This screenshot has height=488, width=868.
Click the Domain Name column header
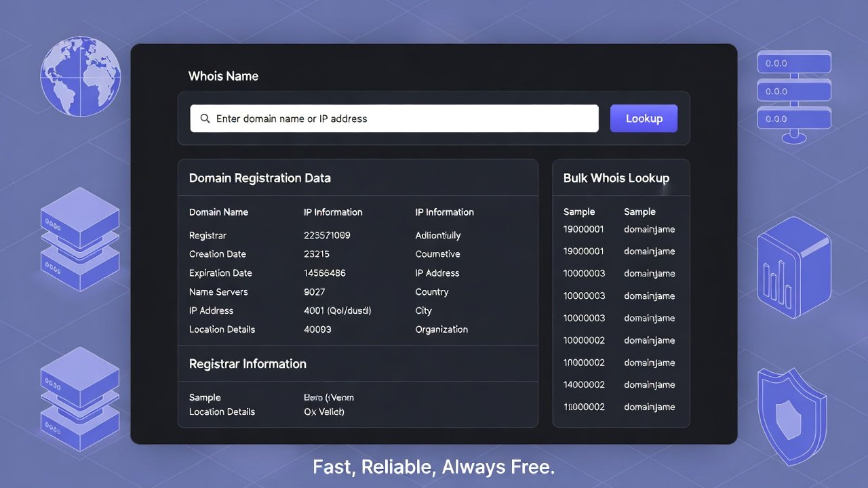218,212
